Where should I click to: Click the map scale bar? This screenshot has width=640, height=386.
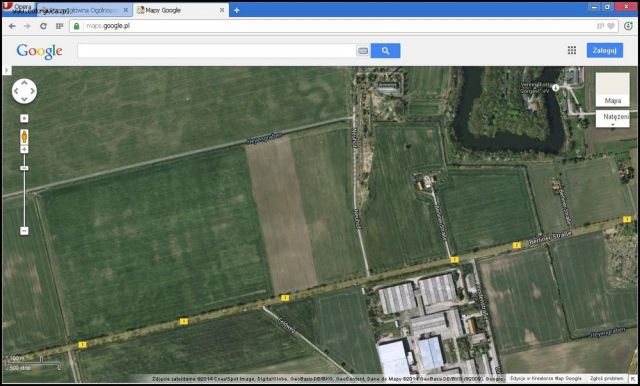click(x=33, y=363)
